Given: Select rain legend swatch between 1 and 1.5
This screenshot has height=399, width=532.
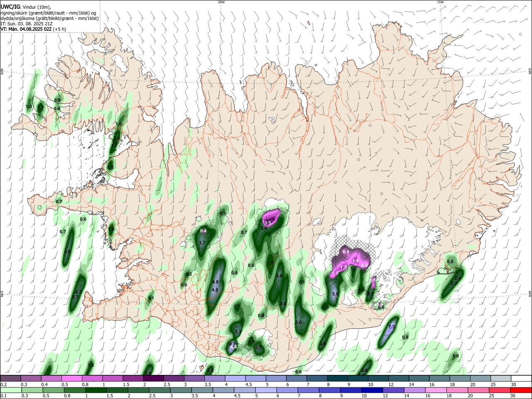Looking at the screenshot, I should tap(96, 390).
